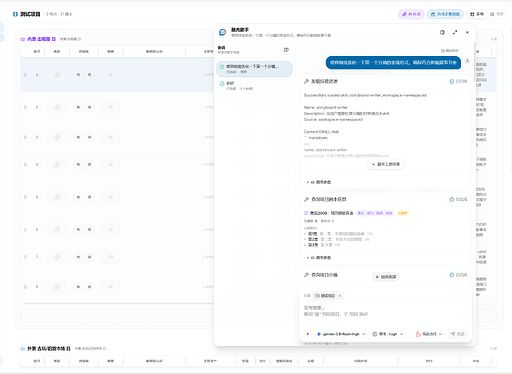The image size is (512, 374).
Task: Click the wrench icon of the second tool card
Action: coord(306,199)
